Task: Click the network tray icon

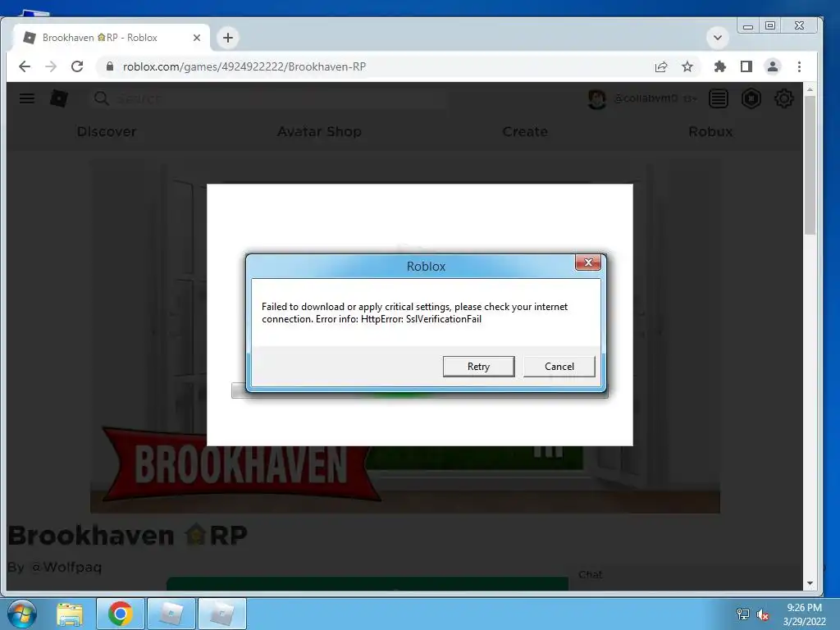Action: (x=743, y=614)
